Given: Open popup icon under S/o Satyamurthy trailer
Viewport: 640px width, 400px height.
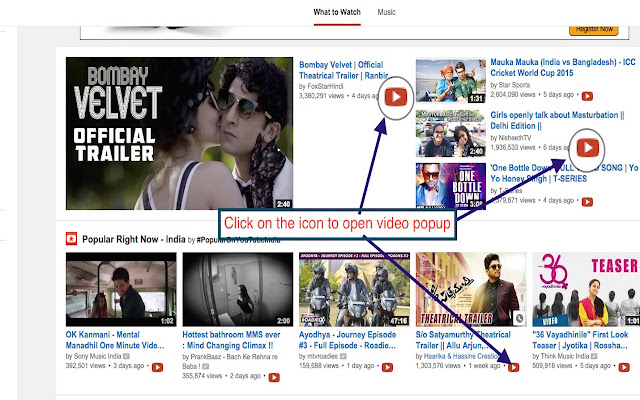Looking at the screenshot, I should tap(513, 367).
